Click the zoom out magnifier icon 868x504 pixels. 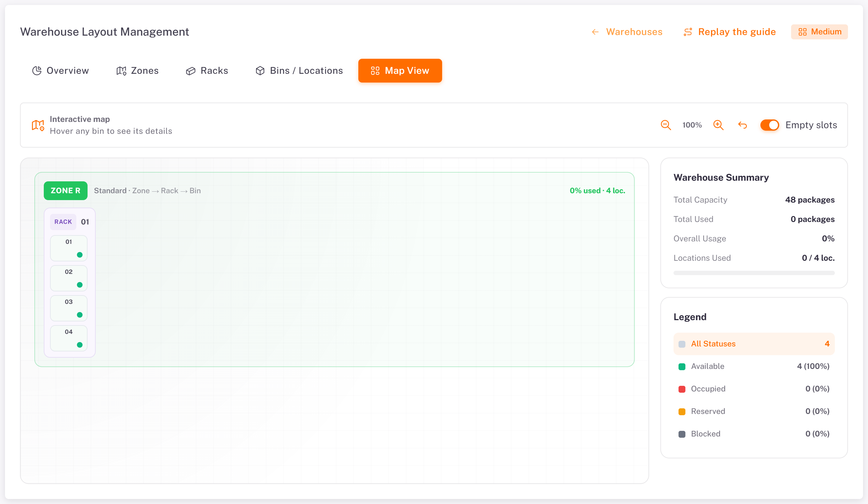point(665,125)
